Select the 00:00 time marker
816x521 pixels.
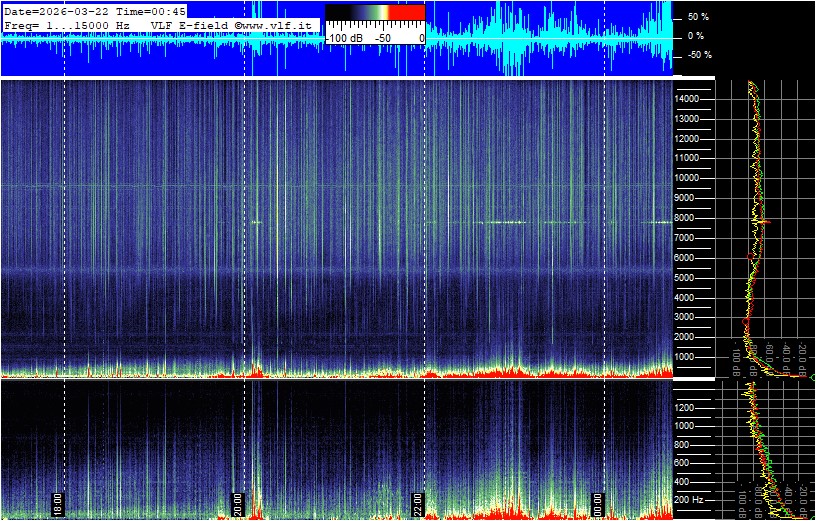click(x=597, y=504)
